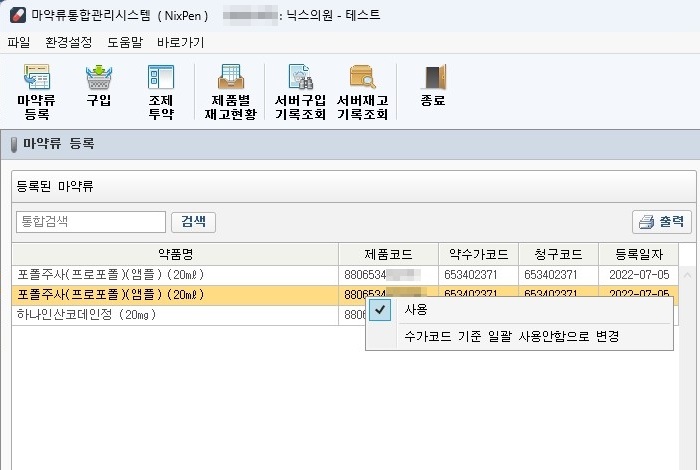The height and width of the screenshot is (470, 700).
Task: Sort by the 약품명 column header
Action: (175, 254)
